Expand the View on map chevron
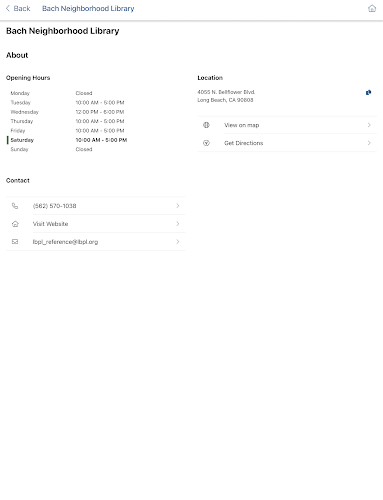 coord(369,125)
